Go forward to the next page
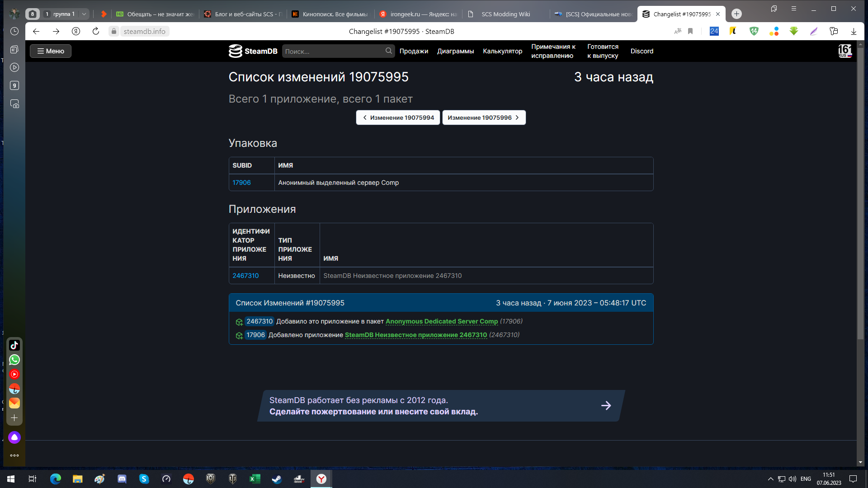 (56, 31)
